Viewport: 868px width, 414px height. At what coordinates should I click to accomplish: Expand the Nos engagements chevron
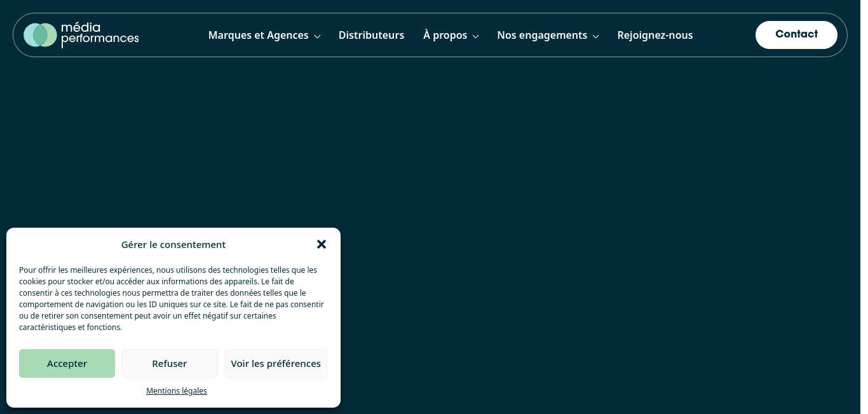(595, 36)
